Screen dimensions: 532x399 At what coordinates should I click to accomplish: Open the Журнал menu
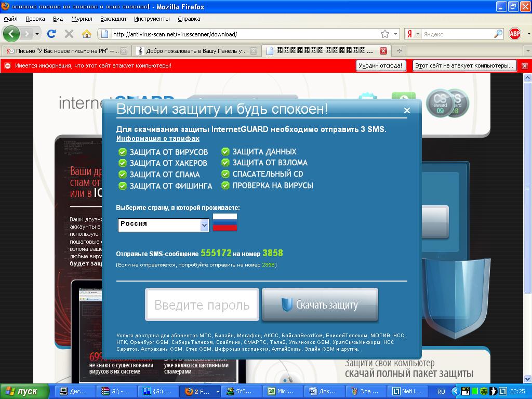tap(82, 19)
